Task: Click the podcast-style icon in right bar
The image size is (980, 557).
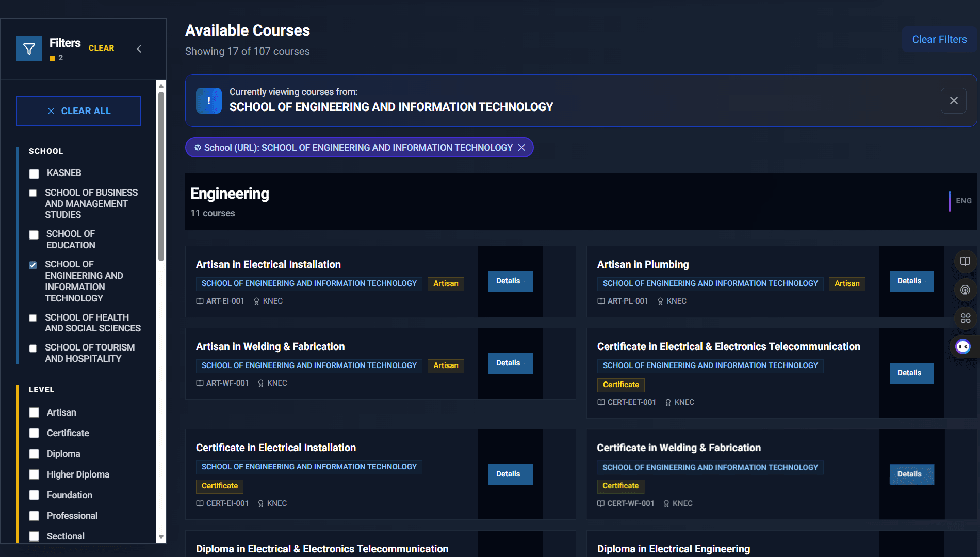Action: pos(965,290)
